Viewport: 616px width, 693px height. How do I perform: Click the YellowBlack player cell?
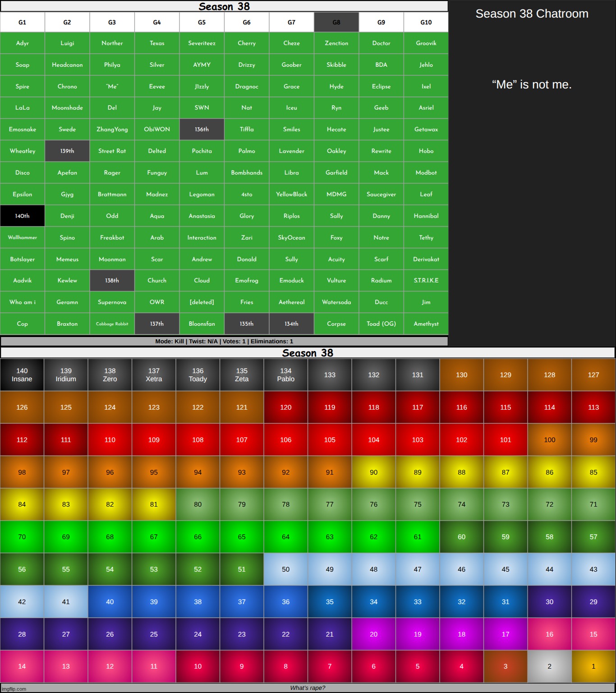click(291, 194)
